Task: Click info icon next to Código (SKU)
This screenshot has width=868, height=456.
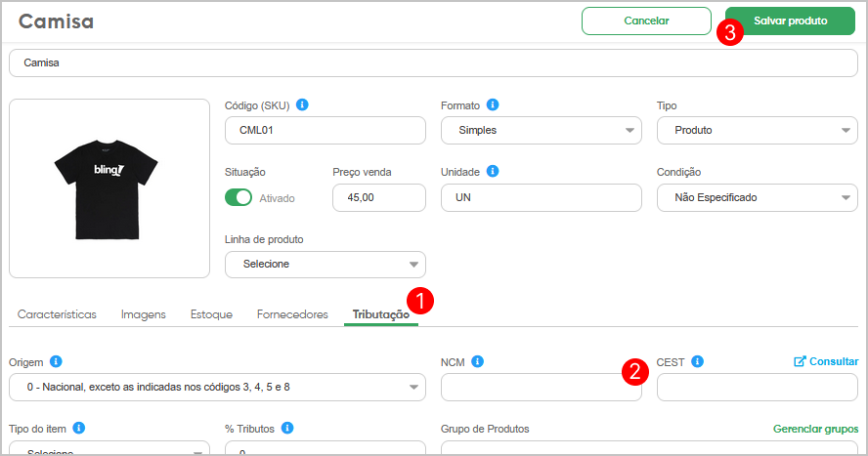Action: (302, 104)
